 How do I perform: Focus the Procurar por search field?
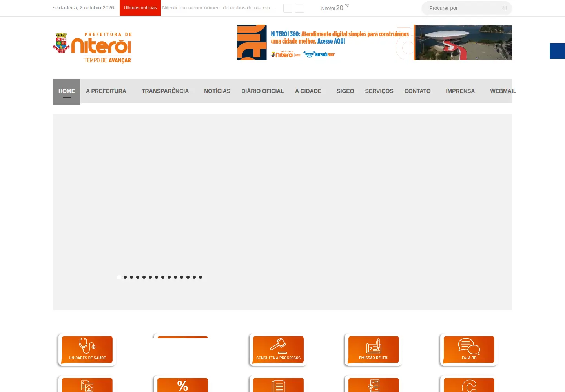pos(467,8)
